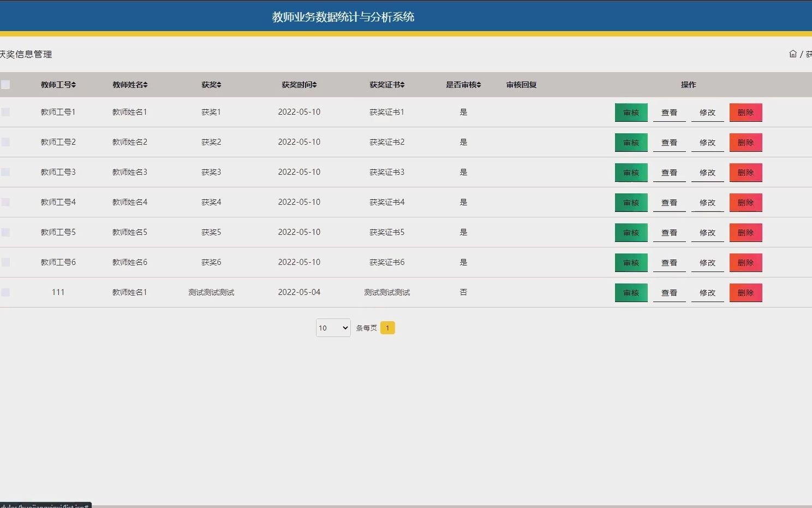
Task: Check the checkbox for row 教师工号2
Action: click(x=5, y=142)
